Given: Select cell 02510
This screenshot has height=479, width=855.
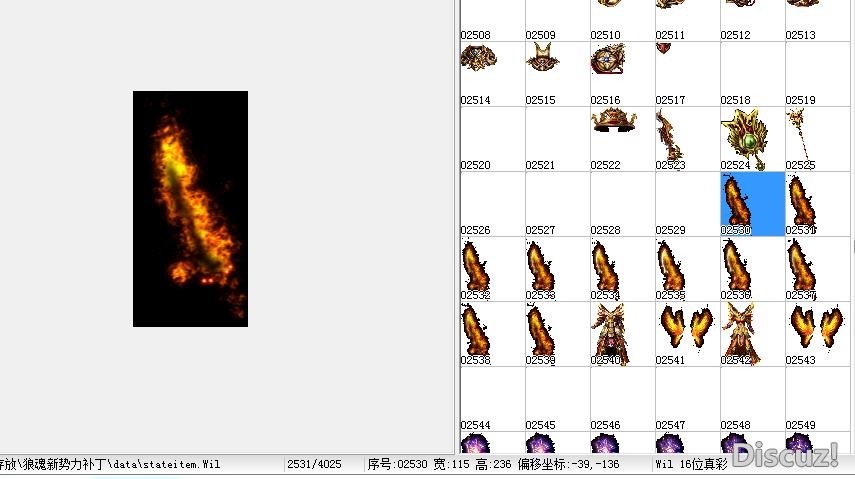Looking at the screenshot, I should coord(623,21).
